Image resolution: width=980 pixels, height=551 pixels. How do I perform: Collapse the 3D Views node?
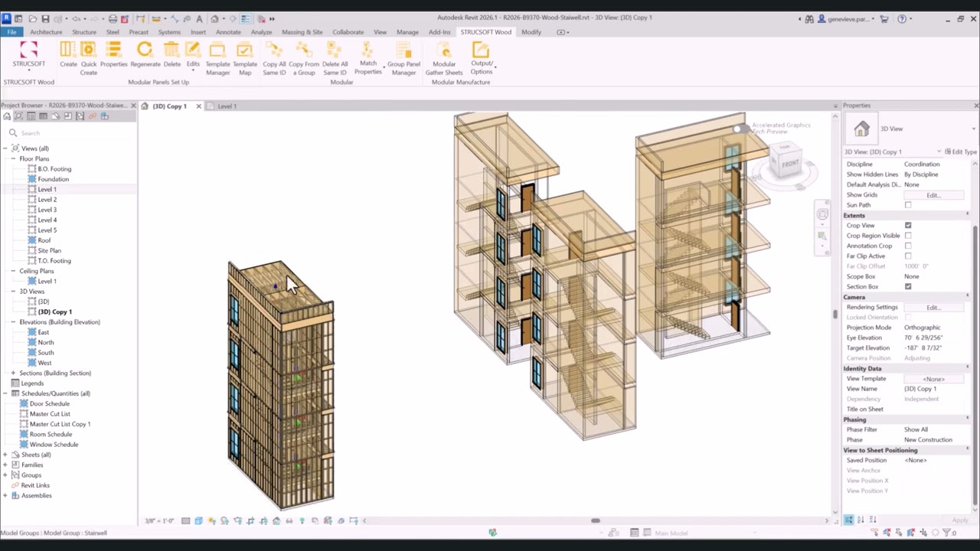(13, 292)
